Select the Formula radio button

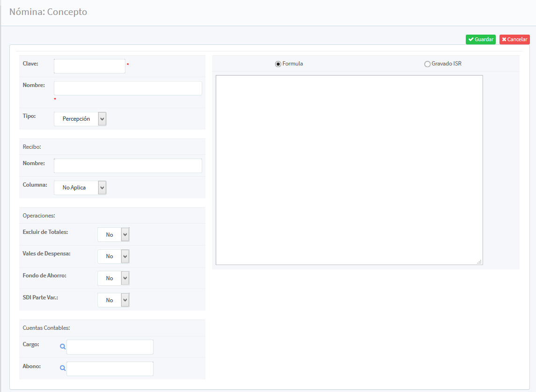[x=278, y=64]
